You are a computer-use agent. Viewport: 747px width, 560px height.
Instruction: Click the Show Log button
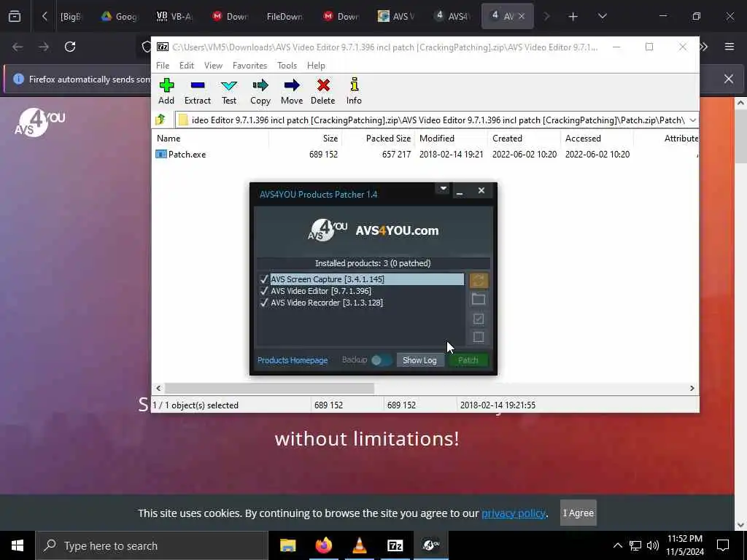[419, 360]
